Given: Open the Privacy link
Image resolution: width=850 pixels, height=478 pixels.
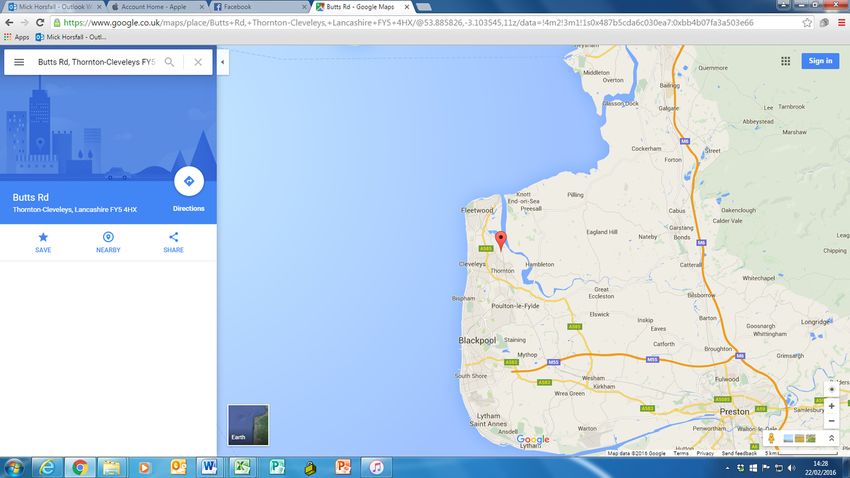Looking at the screenshot, I should (705, 453).
